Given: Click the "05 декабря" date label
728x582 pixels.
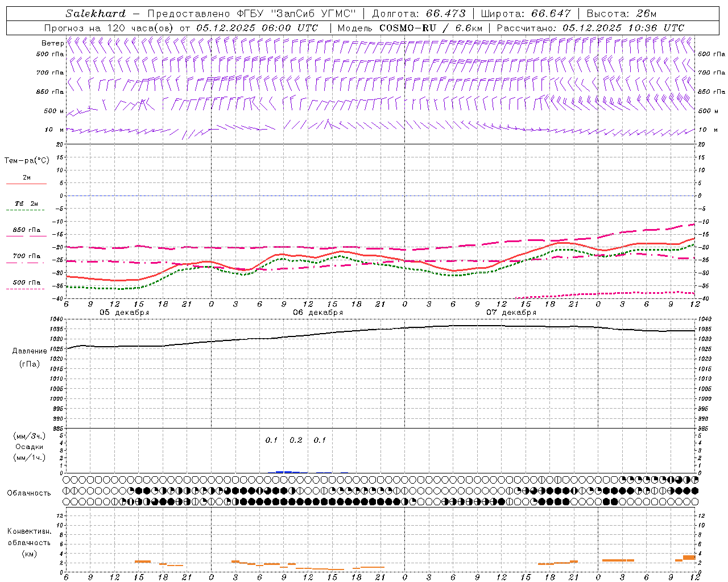Looking at the screenshot, I should (x=125, y=313).
